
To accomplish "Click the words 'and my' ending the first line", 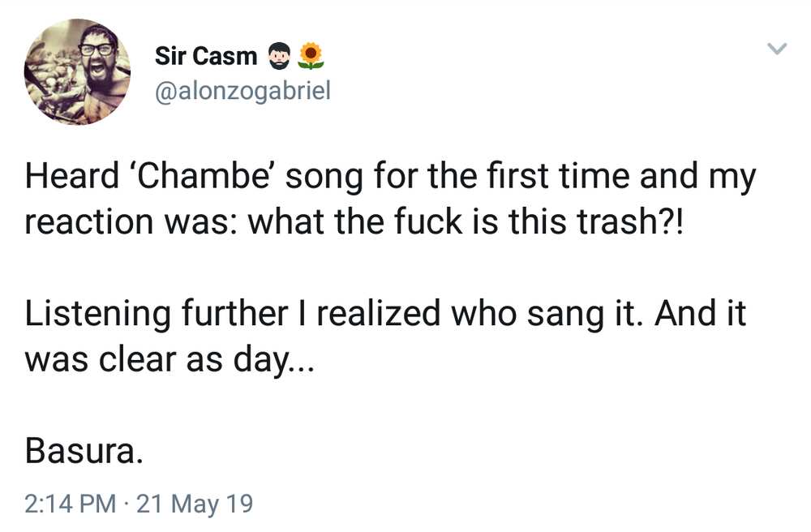I will click(697, 177).
